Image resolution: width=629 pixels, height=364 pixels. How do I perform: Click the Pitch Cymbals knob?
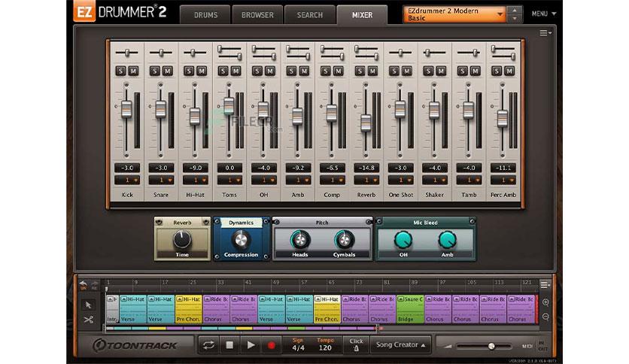click(x=344, y=240)
